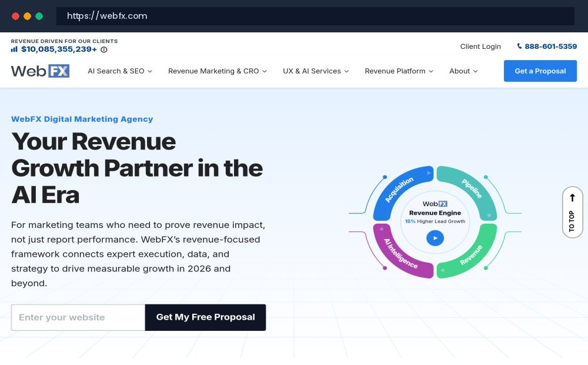Open the Client Login link

click(480, 47)
